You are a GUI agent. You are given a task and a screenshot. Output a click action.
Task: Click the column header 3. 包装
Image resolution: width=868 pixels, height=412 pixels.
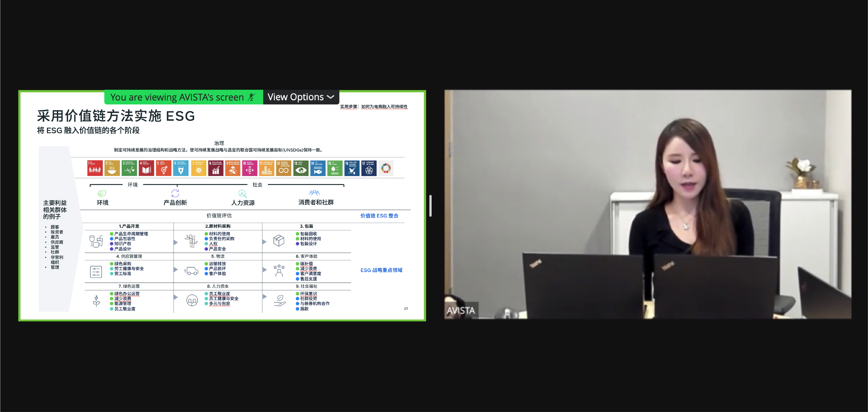tap(307, 226)
